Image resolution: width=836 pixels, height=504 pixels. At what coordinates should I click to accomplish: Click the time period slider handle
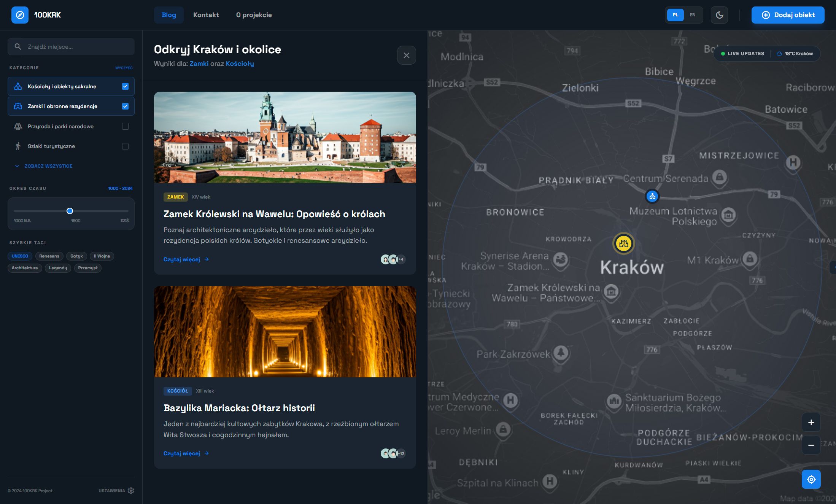(x=70, y=211)
